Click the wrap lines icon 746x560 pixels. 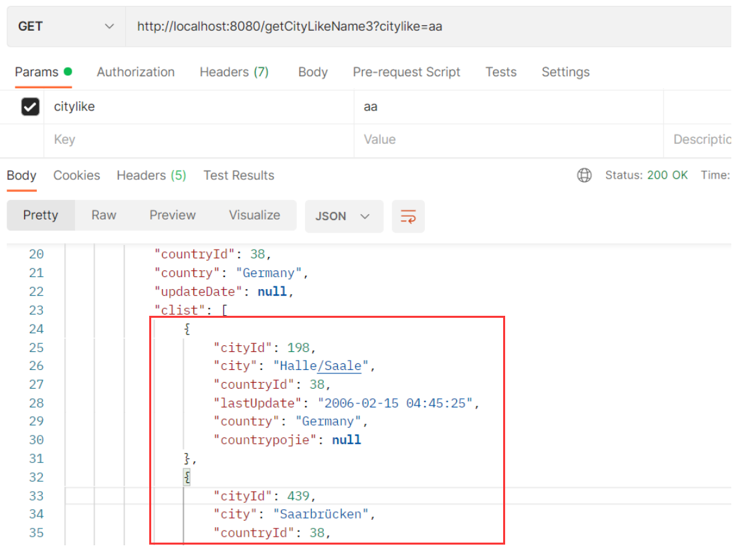(x=408, y=216)
